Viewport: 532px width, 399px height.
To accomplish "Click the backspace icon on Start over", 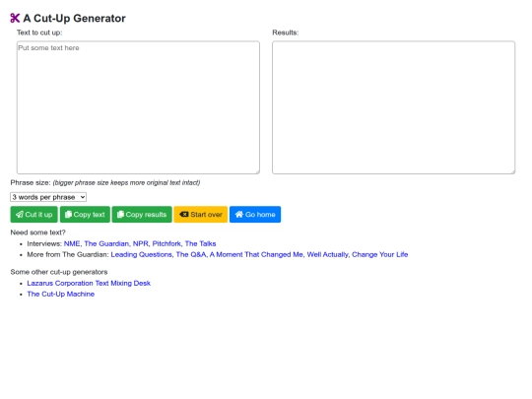I will [x=183, y=215].
